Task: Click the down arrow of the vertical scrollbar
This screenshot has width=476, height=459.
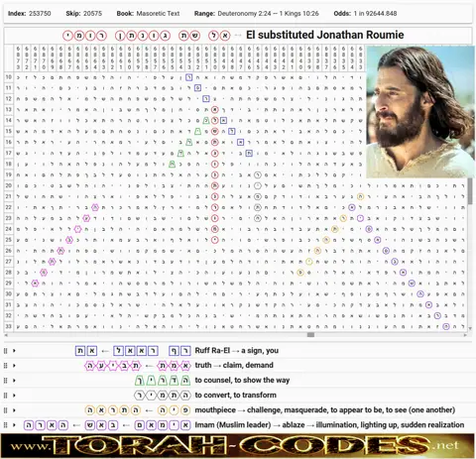Action: (x=470, y=328)
